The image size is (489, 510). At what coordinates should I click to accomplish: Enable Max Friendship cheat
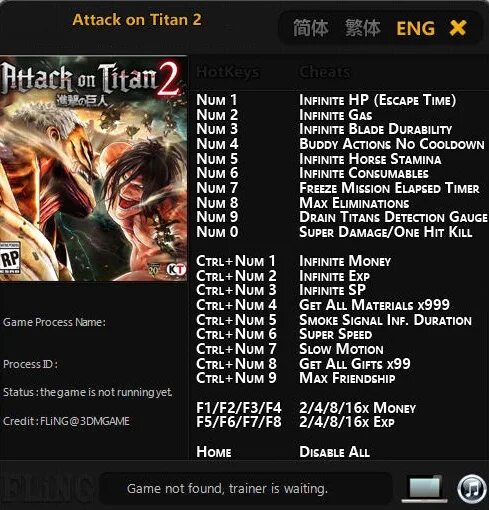tap(347, 378)
